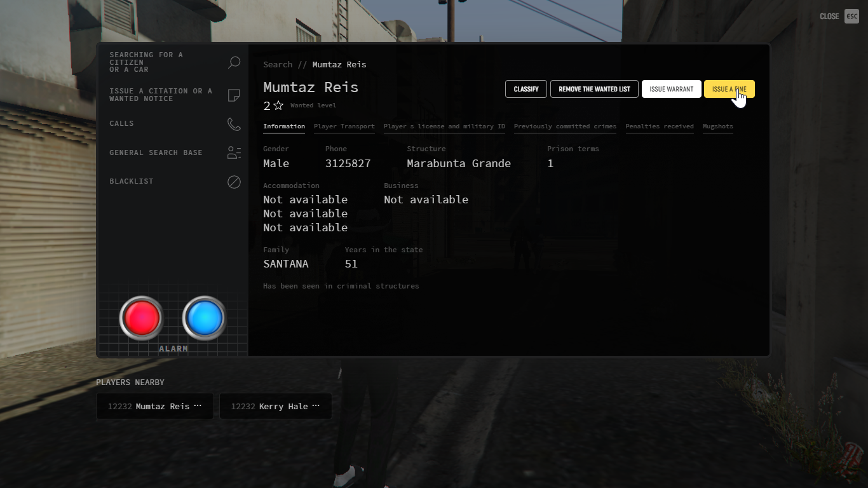Click the Mumtaz Reis name heading
868x488 pixels.
pos(311,87)
